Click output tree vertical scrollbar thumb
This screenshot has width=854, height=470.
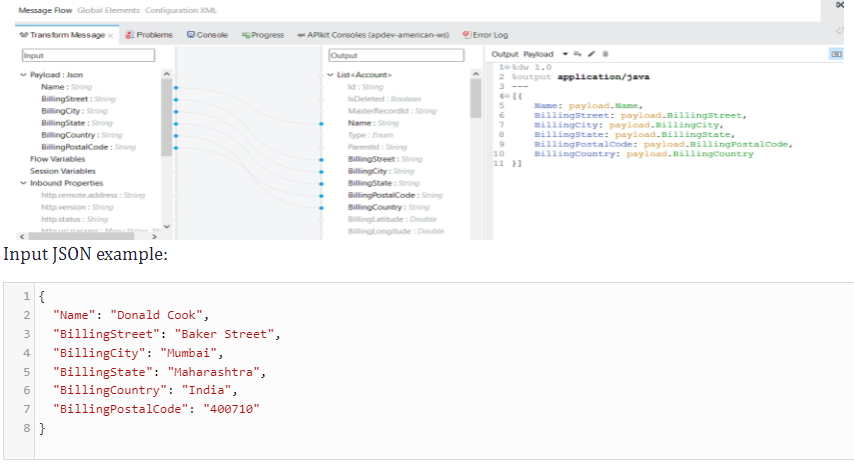click(x=475, y=98)
